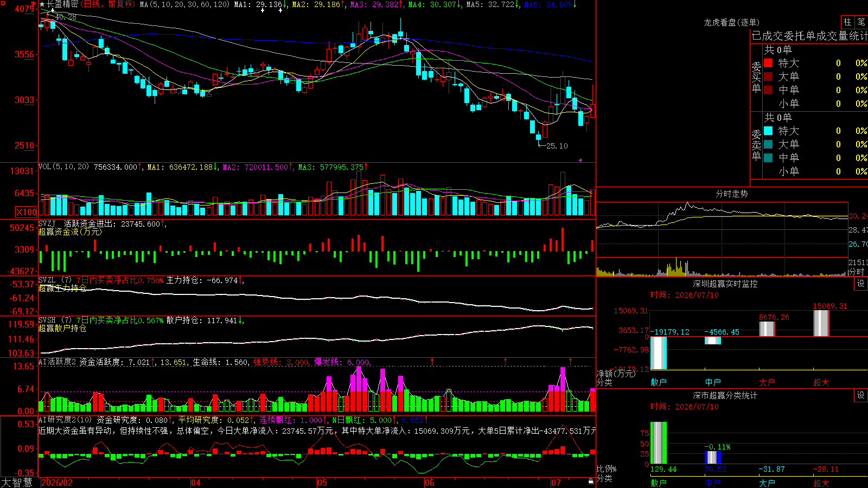Click the 超赢散户持仓 label
This screenshot has width=868, height=488.
62,328
